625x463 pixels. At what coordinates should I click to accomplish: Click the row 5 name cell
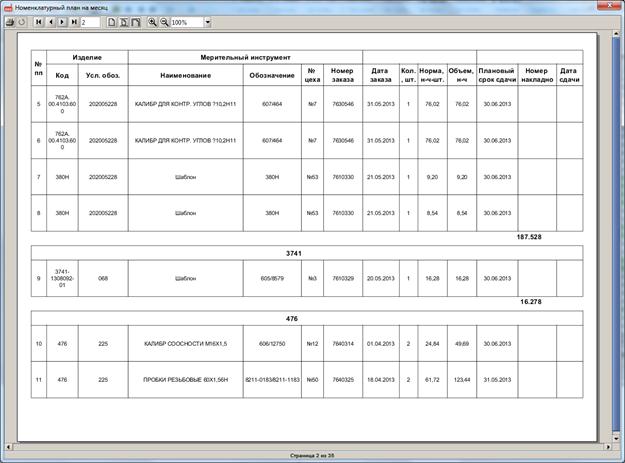tap(185, 104)
